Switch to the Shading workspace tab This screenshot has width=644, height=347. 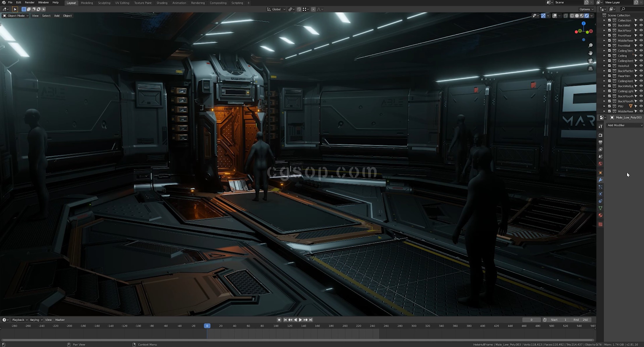(x=162, y=3)
